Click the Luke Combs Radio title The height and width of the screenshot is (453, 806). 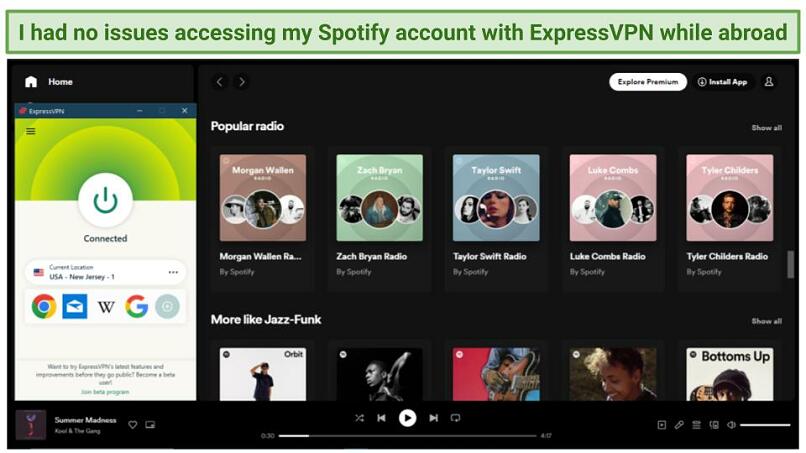tap(607, 256)
